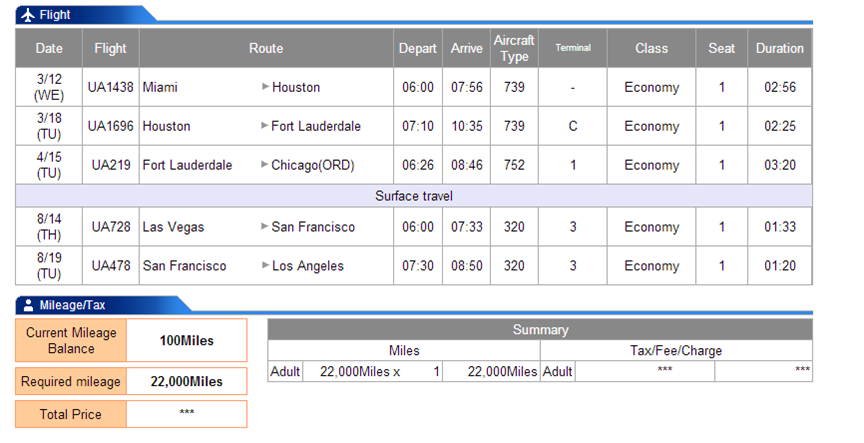
Task: Click the person icon beside Mileage/Tax
Action: coord(28,305)
